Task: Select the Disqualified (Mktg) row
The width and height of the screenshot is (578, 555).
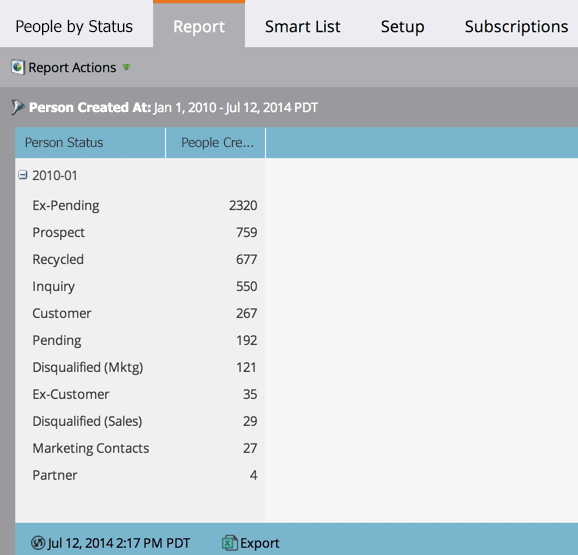Action: 140,367
